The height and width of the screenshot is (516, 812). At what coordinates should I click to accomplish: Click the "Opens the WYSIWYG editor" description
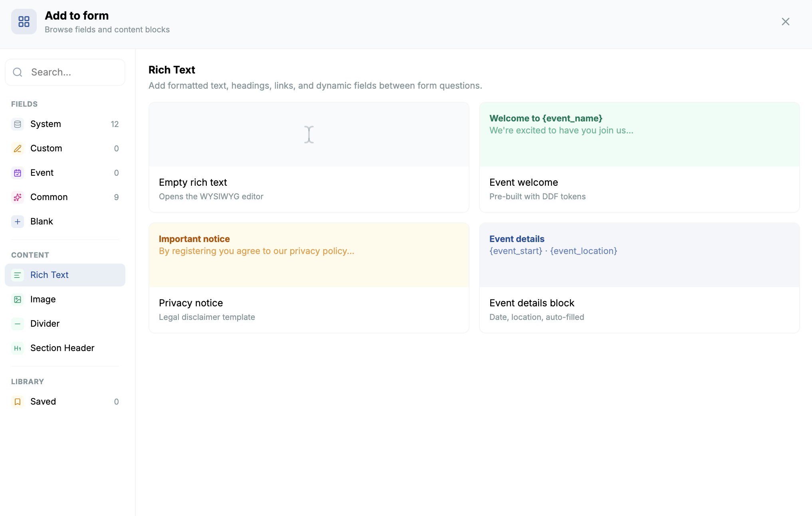coord(211,196)
